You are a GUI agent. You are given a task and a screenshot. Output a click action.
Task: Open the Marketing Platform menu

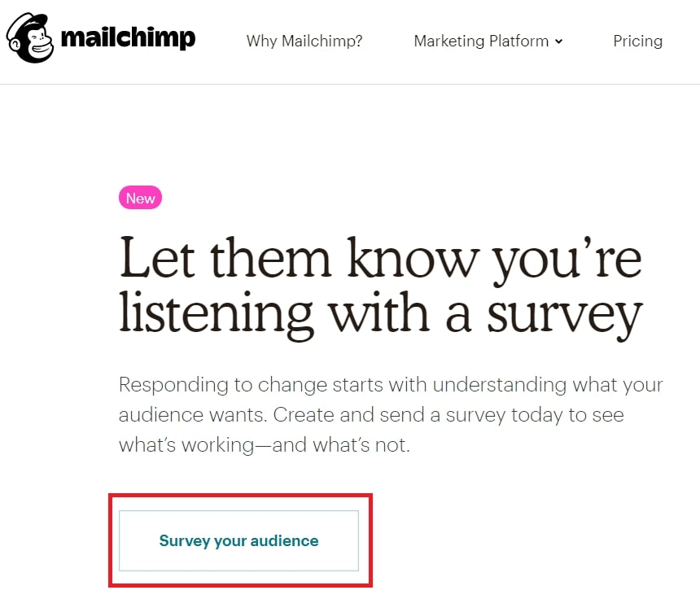tap(481, 41)
